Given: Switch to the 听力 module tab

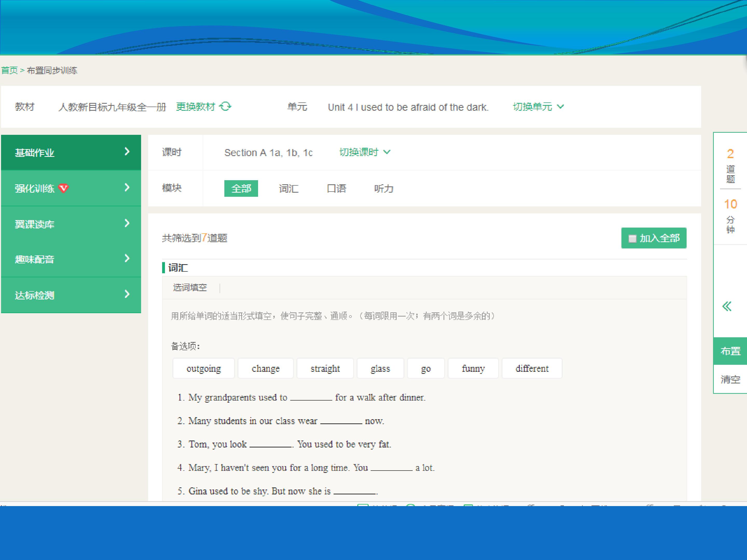Looking at the screenshot, I should 384,188.
